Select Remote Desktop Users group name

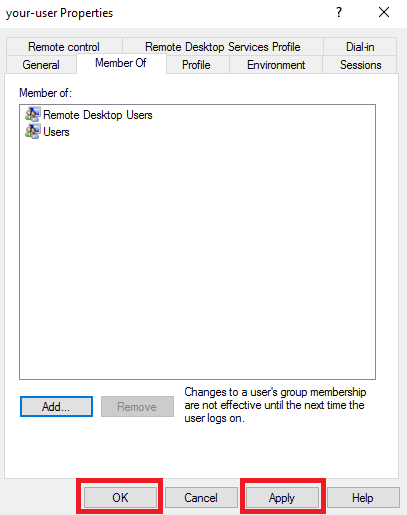click(x=98, y=115)
